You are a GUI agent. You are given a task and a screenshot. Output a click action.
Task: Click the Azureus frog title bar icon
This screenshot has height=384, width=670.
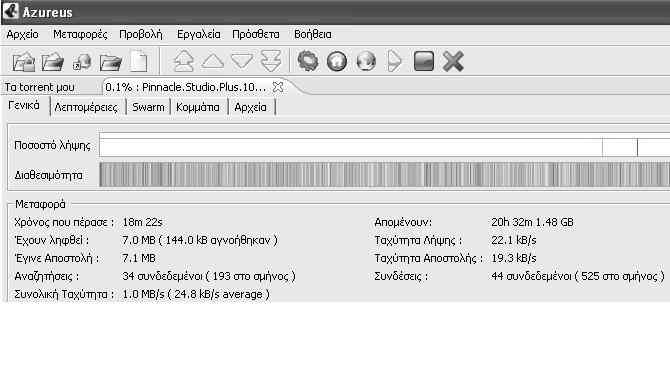pos(10,11)
